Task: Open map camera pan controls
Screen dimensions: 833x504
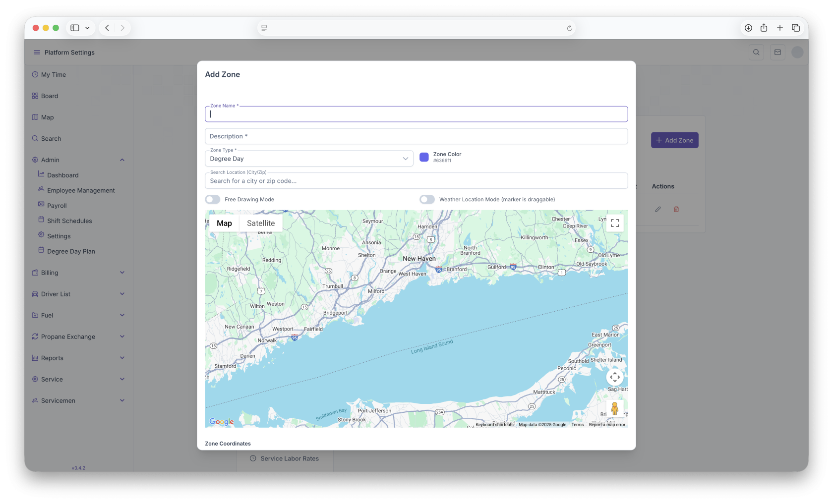Action: point(614,377)
